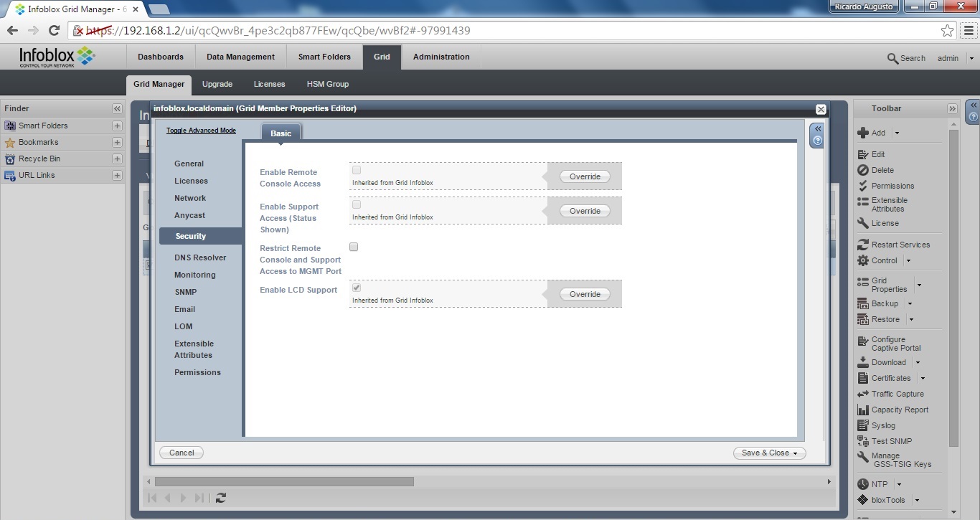
Task: Click Override for Enable Support Access
Action: (585, 211)
